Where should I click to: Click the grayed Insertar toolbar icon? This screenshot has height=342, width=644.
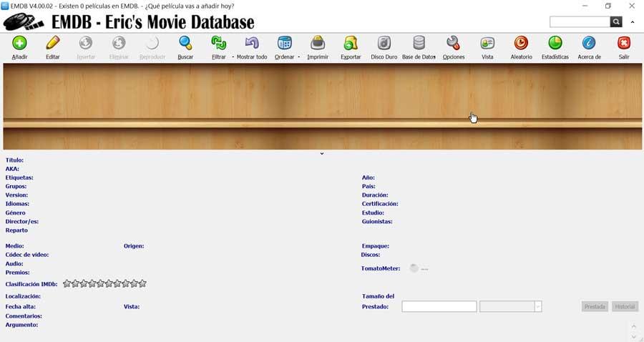(x=86, y=43)
